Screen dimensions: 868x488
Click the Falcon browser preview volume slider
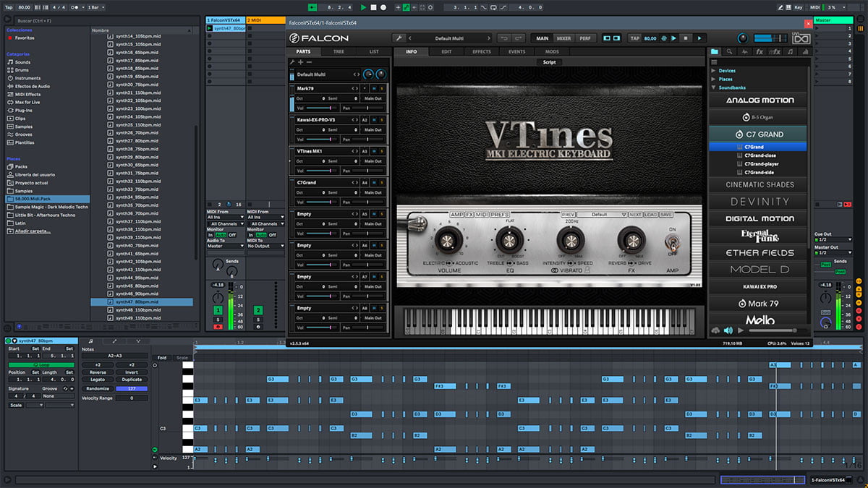(776, 330)
